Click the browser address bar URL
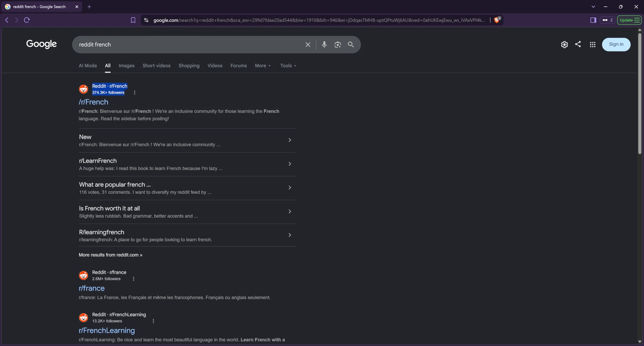 (319, 20)
